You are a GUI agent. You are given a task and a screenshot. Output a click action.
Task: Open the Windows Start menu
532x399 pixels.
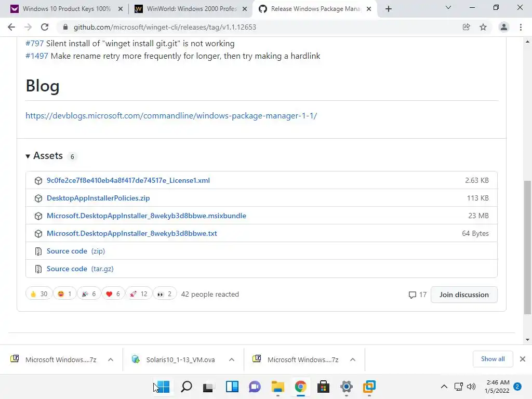[x=163, y=387]
